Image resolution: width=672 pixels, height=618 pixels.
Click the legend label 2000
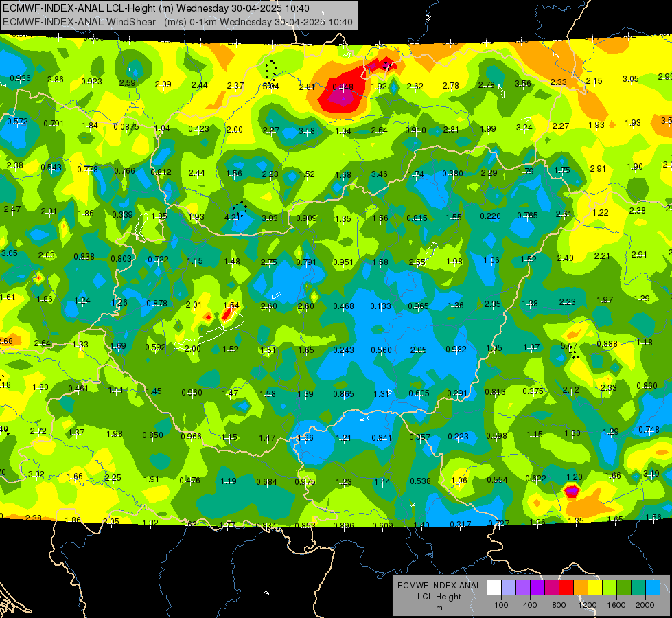(x=645, y=605)
